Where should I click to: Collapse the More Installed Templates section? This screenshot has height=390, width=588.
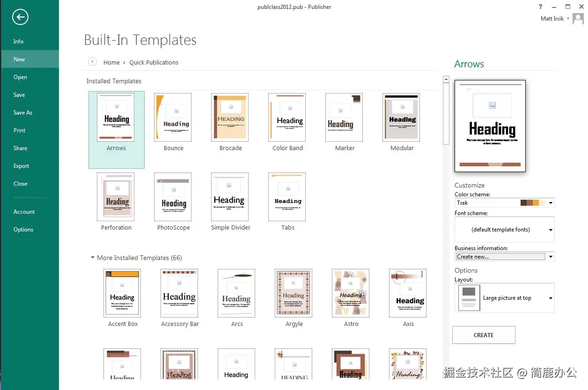[92, 258]
